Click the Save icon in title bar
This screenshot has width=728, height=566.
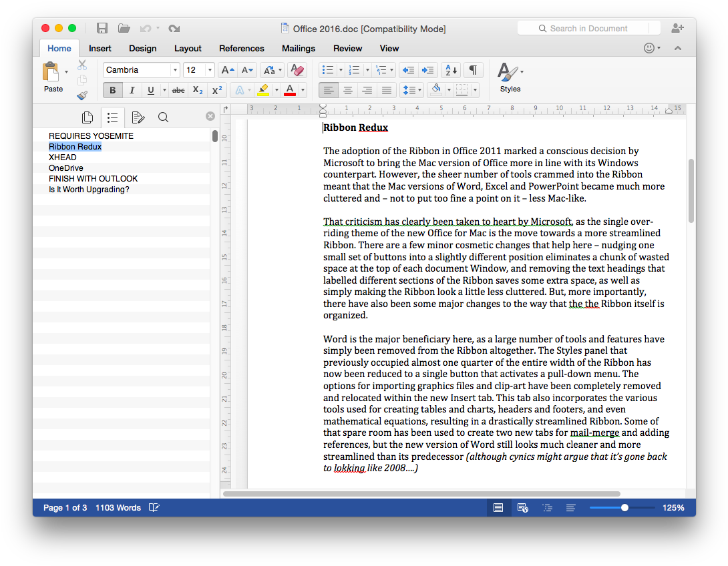102,28
